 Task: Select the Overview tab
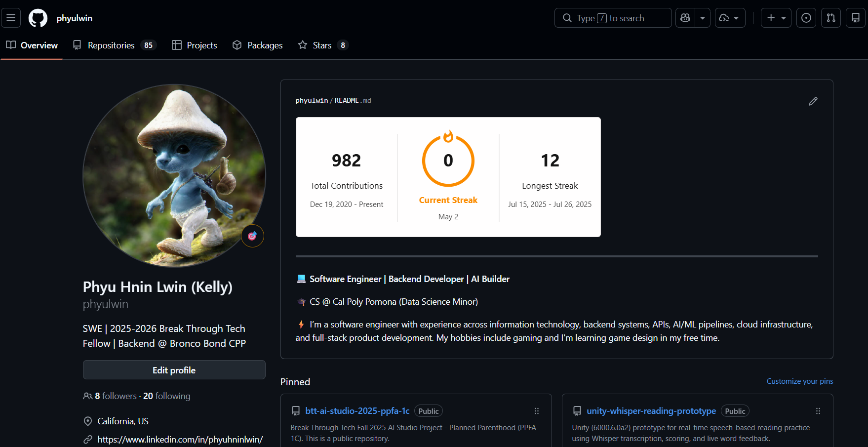click(x=32, y=45)
